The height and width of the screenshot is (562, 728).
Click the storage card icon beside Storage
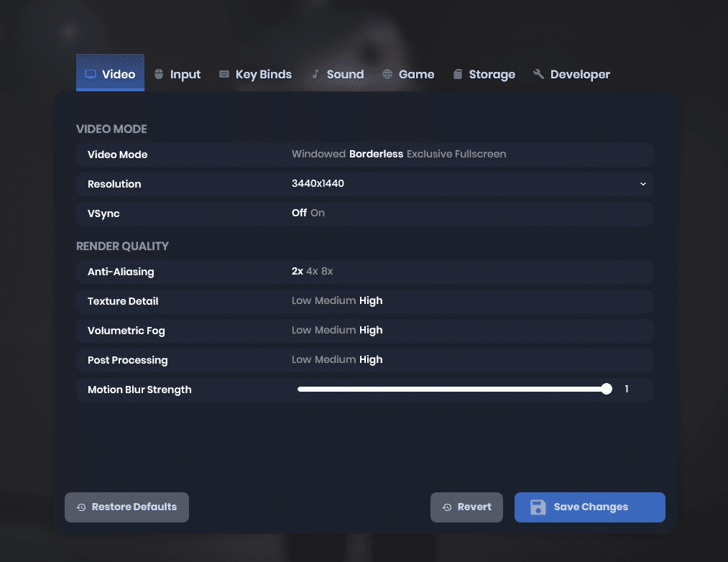tap(458, 74)
